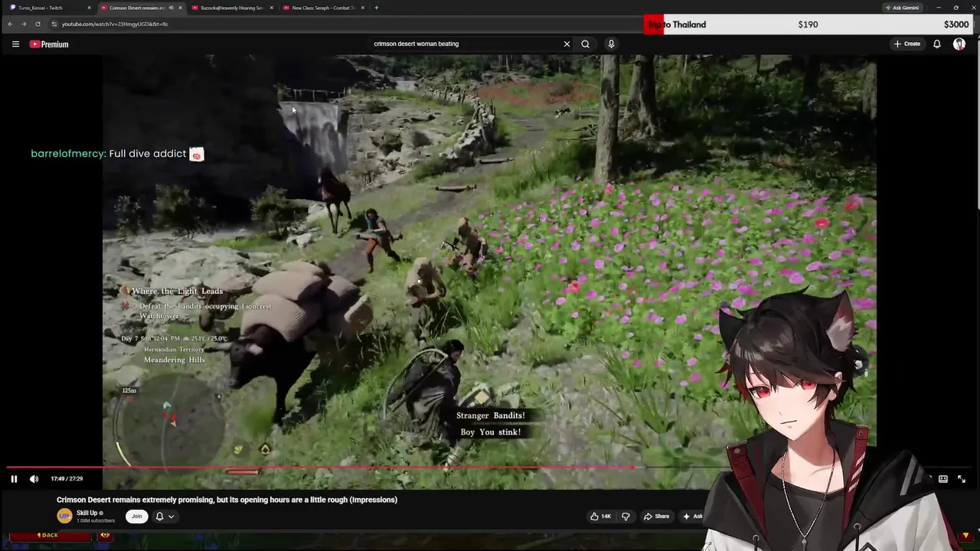Open the Skill Up channel name link
Screen dimensions: 980x551
click(87, 513)
